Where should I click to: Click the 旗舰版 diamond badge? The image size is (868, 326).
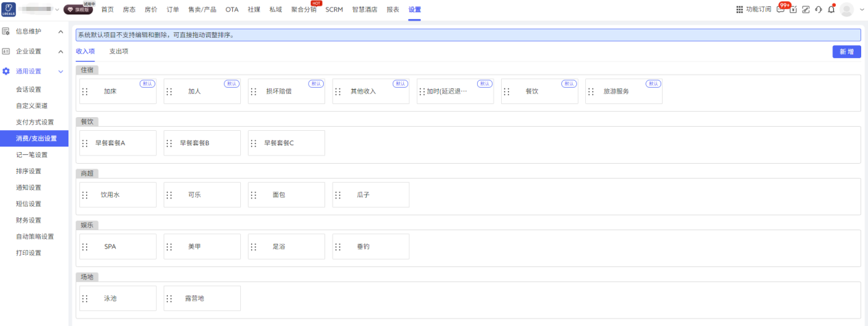(x=77, y=10)
